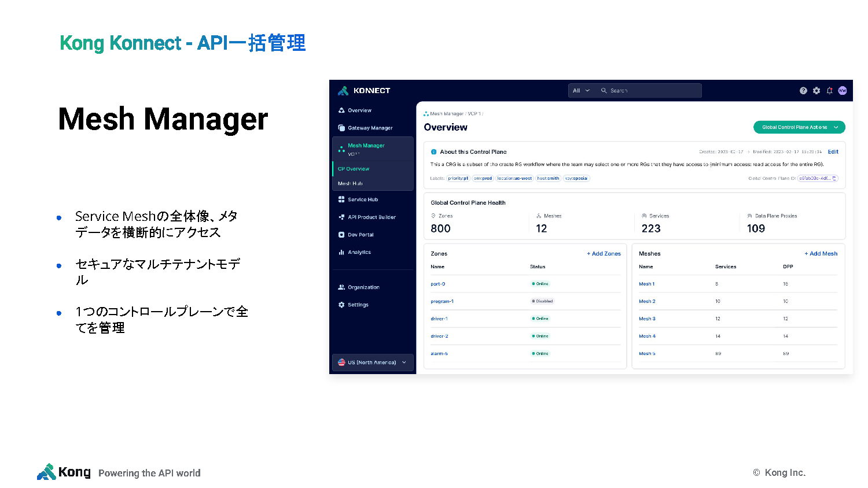Click the Meshes count 12
The image size is (868, 488).
542,228
